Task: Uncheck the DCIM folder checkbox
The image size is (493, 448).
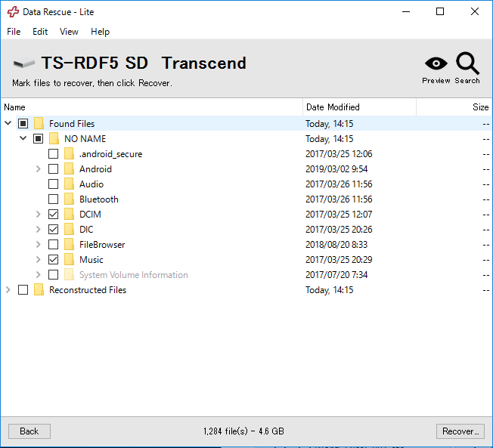Action: pos(53,215)
